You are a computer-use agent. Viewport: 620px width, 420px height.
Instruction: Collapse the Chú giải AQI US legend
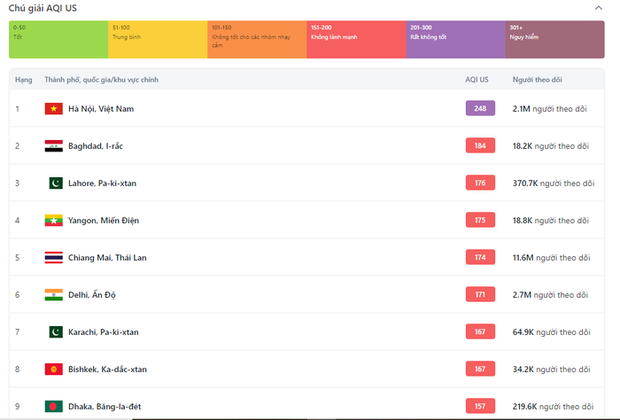click(x=598, y=8)
